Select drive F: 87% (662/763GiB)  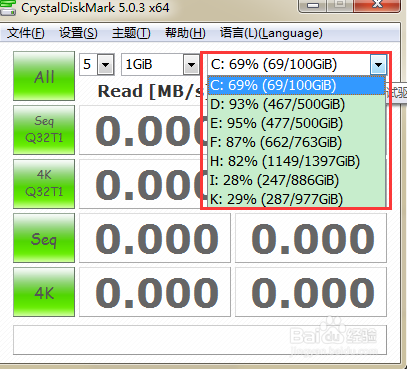[x=297, y=142]
